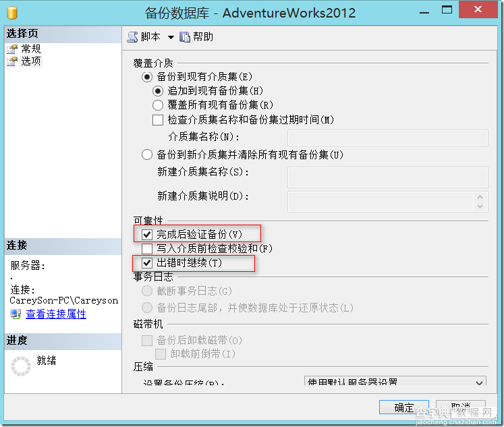Click the 脚本 script toolbar label
This screenshot has width=504, height=427.
click(x=150, y=37)
